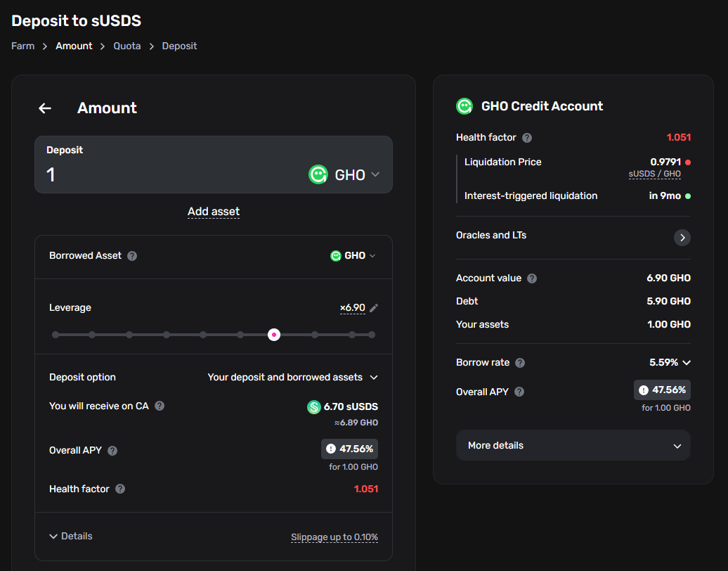728x571 pixels.
Task: Click the Slippage up to 0.10% link
Action: point(334,537)
